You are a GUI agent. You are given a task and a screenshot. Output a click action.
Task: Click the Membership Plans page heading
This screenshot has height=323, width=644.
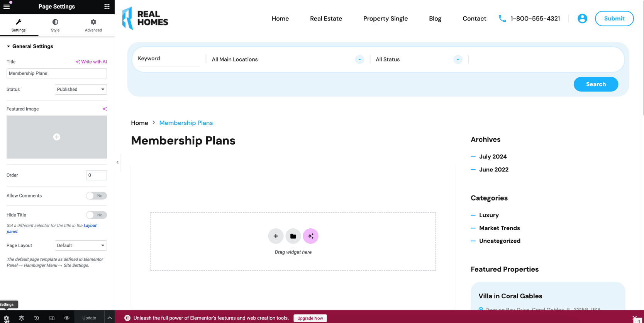point(183,141)
